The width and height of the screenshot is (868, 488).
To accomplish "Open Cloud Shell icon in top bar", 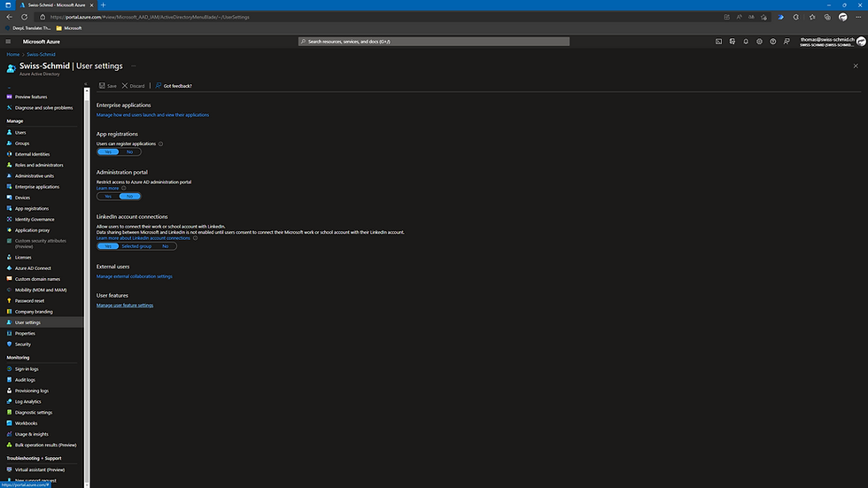I will [x=718, y=42].
